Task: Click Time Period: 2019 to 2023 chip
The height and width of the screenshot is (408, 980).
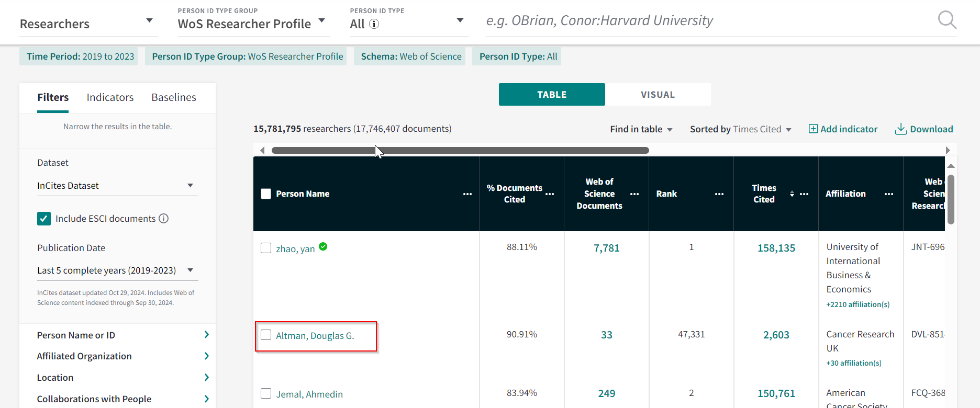Action: coord(79,56)
